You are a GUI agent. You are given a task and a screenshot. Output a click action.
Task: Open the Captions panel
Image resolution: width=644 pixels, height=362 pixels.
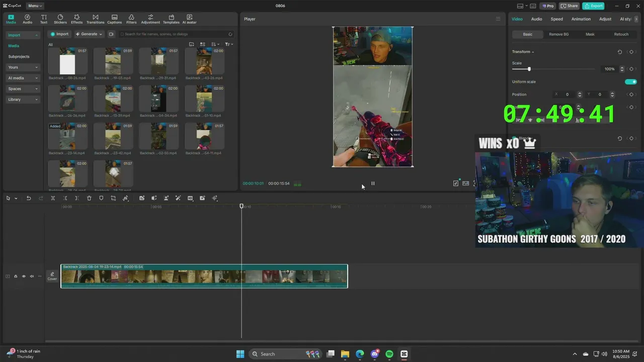(114, 19)
